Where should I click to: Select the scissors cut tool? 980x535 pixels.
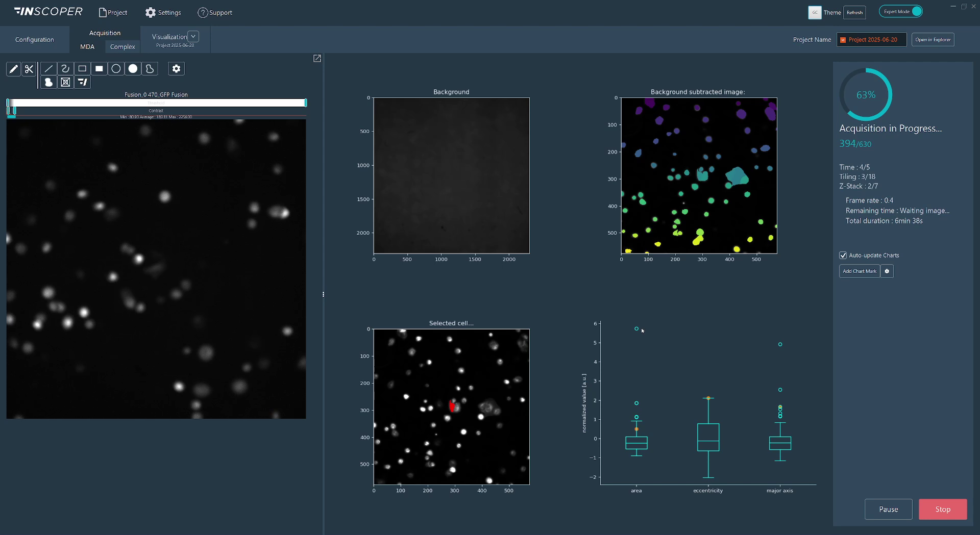click(29, 69)
